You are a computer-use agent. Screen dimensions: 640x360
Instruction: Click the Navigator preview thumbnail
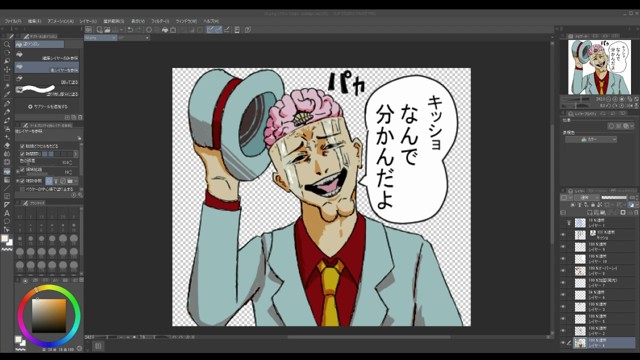tap(600, 67)
